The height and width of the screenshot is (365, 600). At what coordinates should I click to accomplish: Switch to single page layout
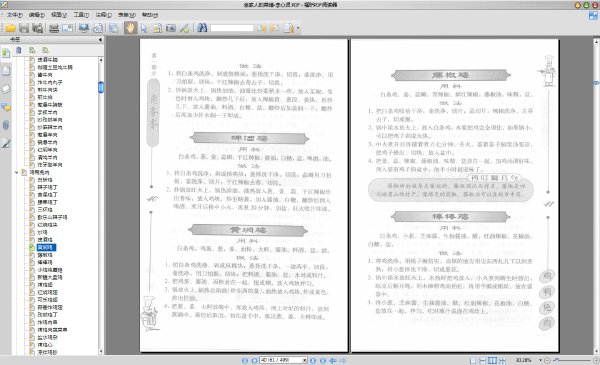(473, 360)
